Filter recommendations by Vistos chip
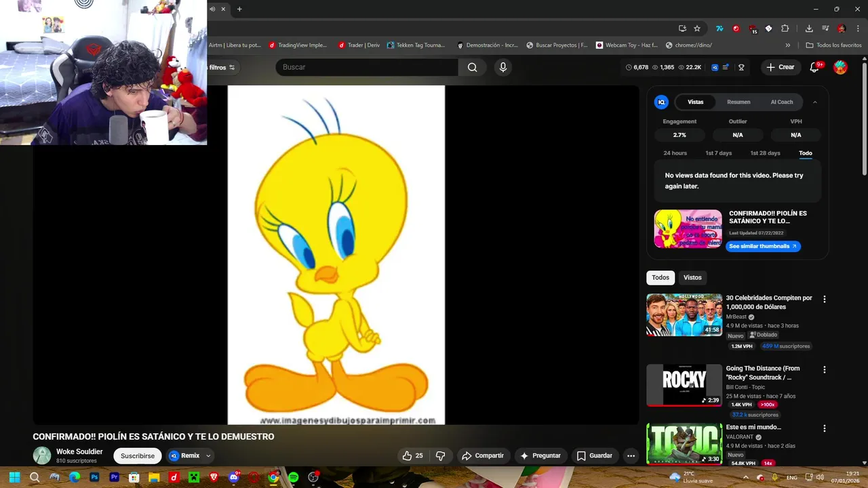 [x=692, y=277]
